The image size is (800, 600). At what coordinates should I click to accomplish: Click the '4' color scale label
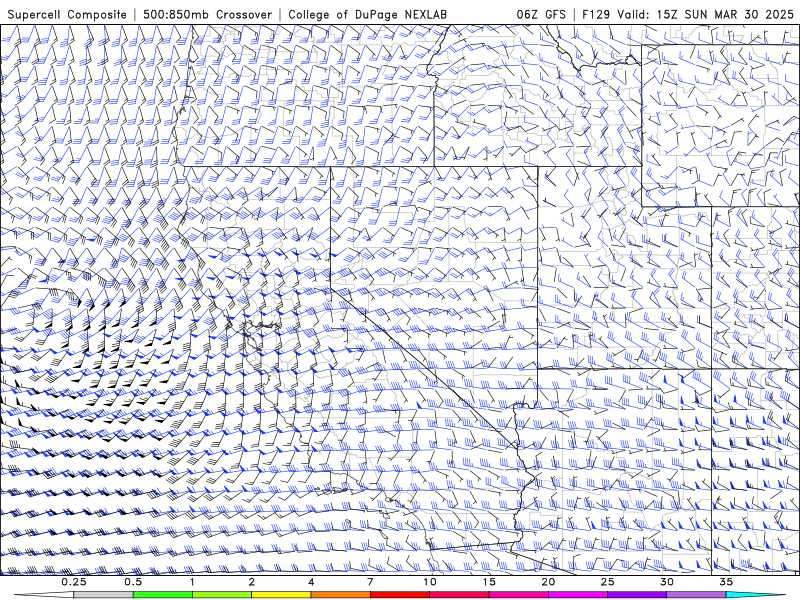click(311, 582)
